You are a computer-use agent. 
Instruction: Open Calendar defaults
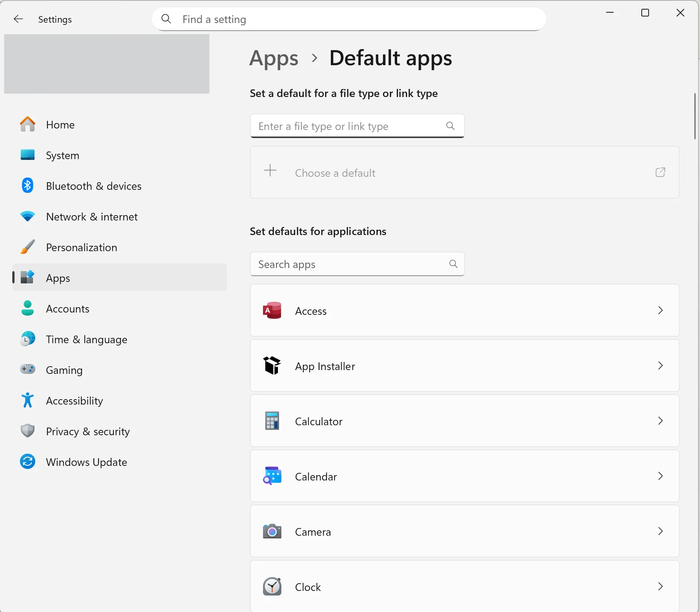click(x=465, y=476)
